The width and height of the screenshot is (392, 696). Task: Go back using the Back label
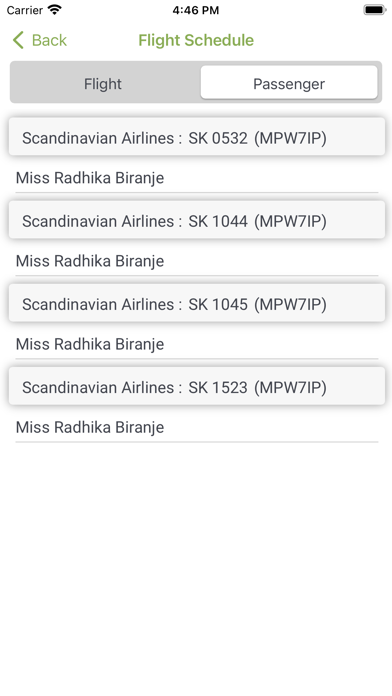pyautogui.click(x=49, y=40)
